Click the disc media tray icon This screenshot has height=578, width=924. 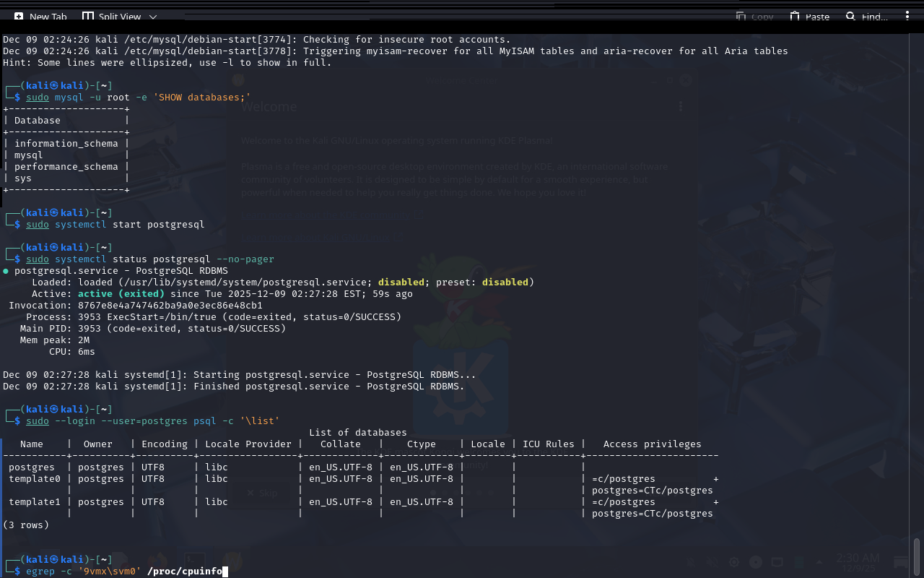coord(755,562)
